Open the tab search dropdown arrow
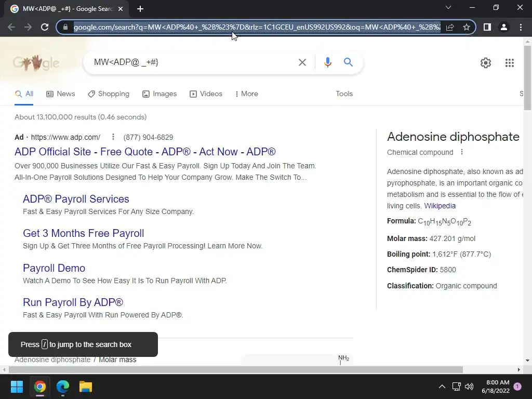This screenshot has height=399, width=532. (448, 7)
